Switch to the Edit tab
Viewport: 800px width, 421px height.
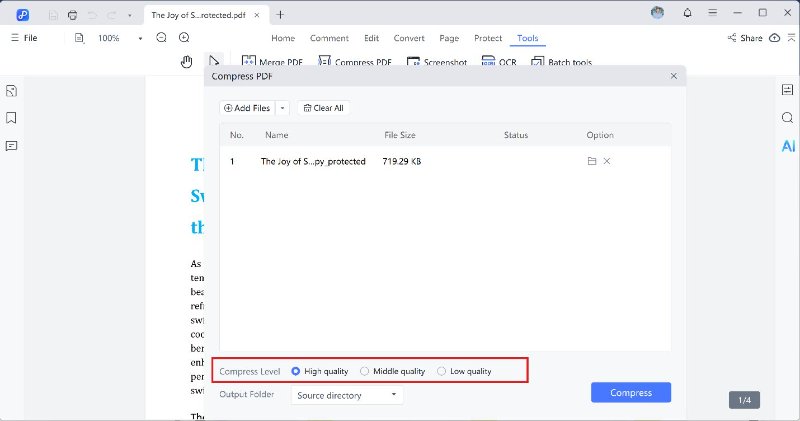(x=371, y=38)
